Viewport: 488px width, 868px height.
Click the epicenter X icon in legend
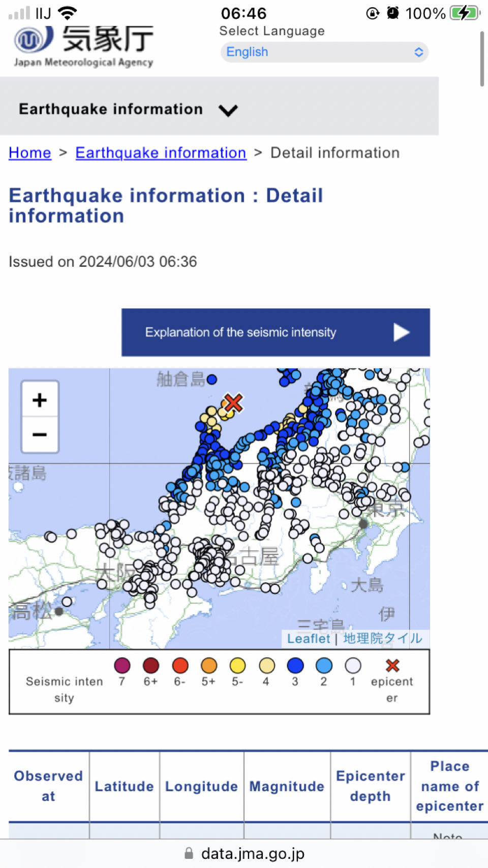(392, 665)
